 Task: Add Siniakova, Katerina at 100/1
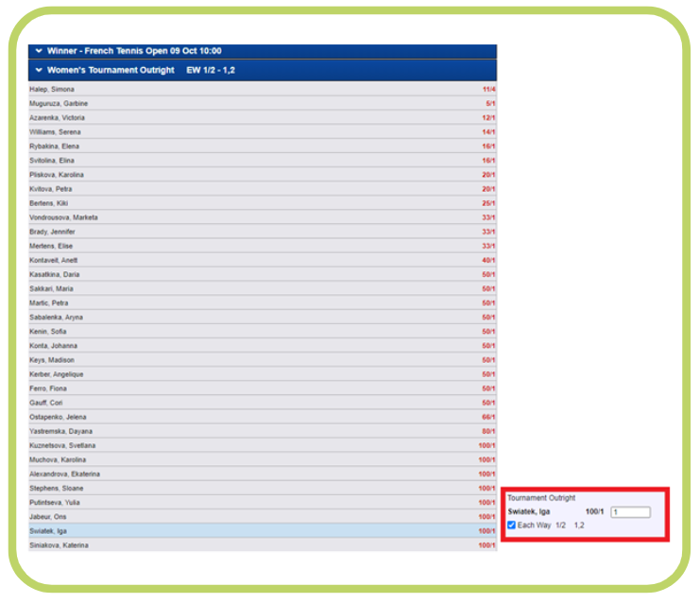tap(487, 545)
